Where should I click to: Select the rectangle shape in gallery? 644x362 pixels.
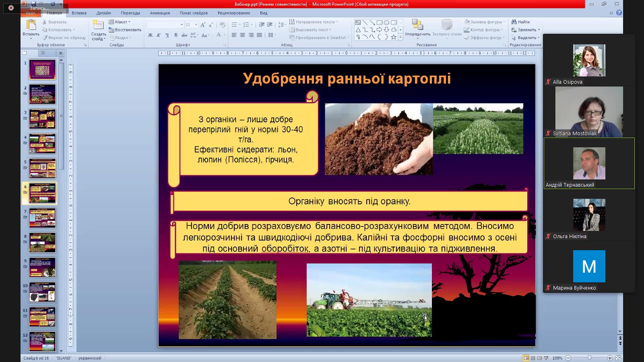[380, 23]
